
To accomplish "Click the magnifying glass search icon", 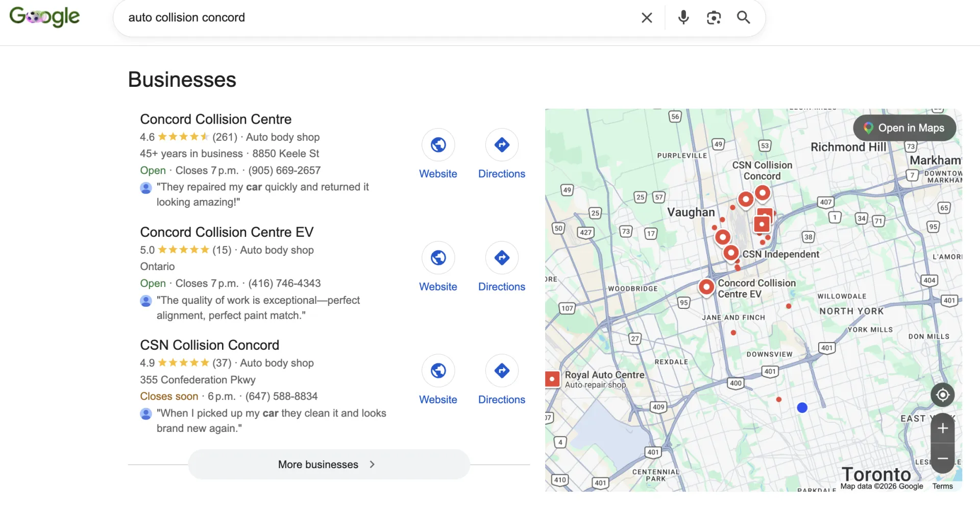I will [x=744, y=18].
